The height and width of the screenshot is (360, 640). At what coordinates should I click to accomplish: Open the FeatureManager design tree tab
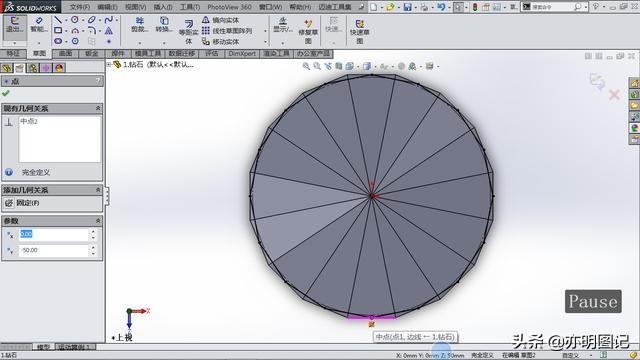[x=6, y=68]
